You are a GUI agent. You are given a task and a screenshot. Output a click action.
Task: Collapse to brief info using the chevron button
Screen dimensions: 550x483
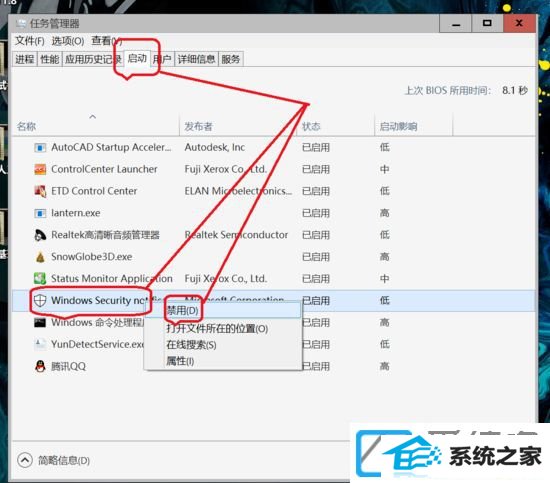(x=25, y=460)
